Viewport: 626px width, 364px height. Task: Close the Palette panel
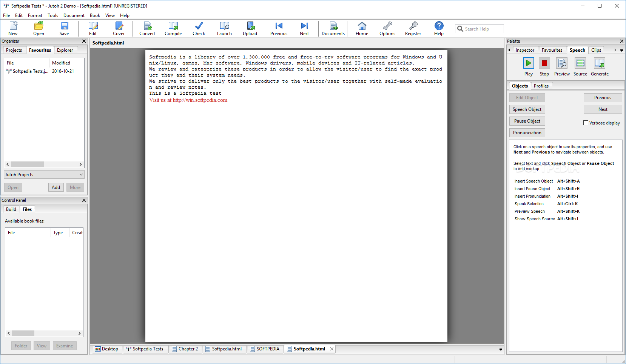[621, 41]
